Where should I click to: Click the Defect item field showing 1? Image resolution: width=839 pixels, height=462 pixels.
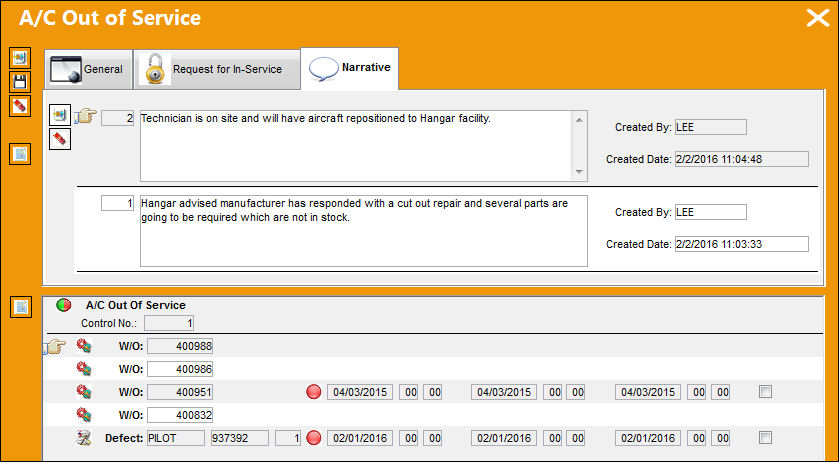click(288, 438)
